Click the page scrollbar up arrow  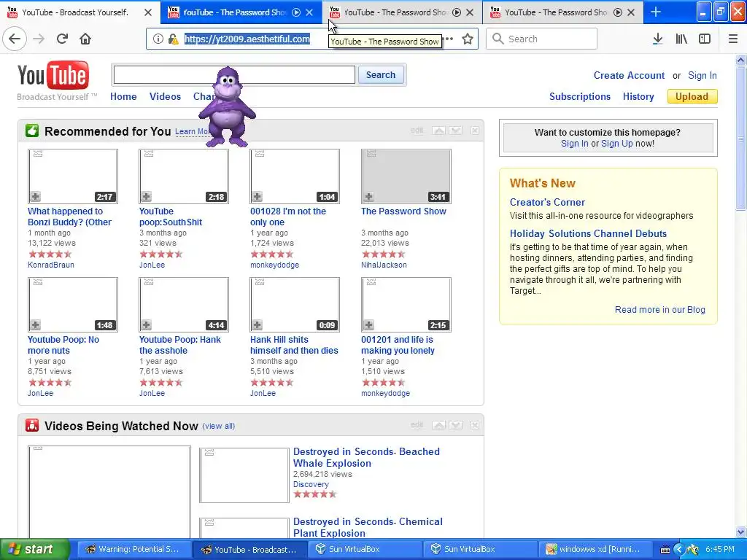740,60
